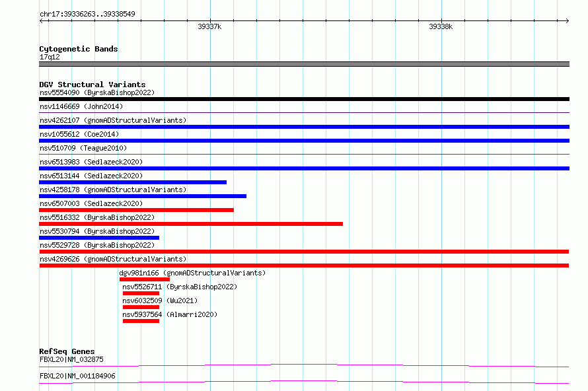Select the magenta FBXL20|NM_001184906 transcript line

tap(304, 382)
